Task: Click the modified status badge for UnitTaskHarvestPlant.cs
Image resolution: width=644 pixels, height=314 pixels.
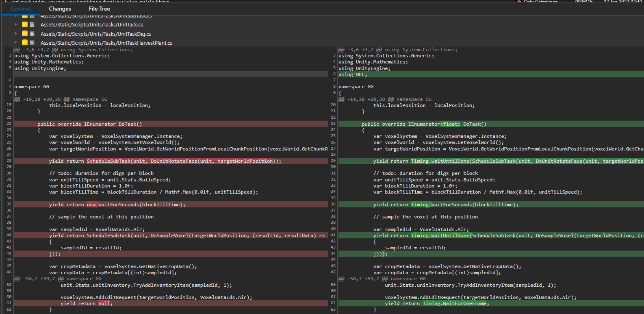Action: (x=25, y=43)
